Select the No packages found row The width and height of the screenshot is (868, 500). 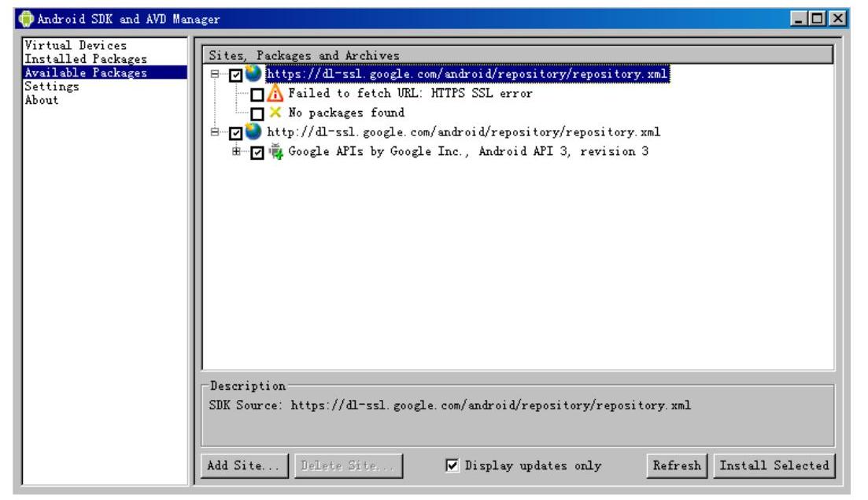pyautogui.click(x=346, y=113)
